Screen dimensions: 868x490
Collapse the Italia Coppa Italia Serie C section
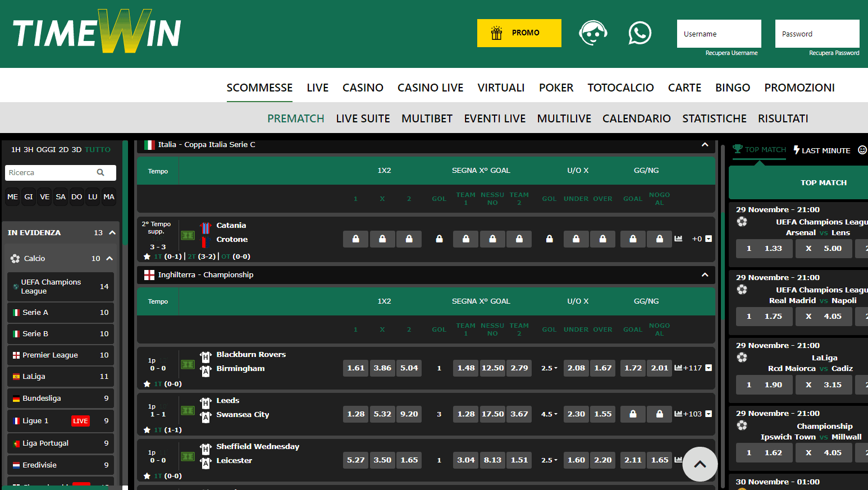point(705,145)
